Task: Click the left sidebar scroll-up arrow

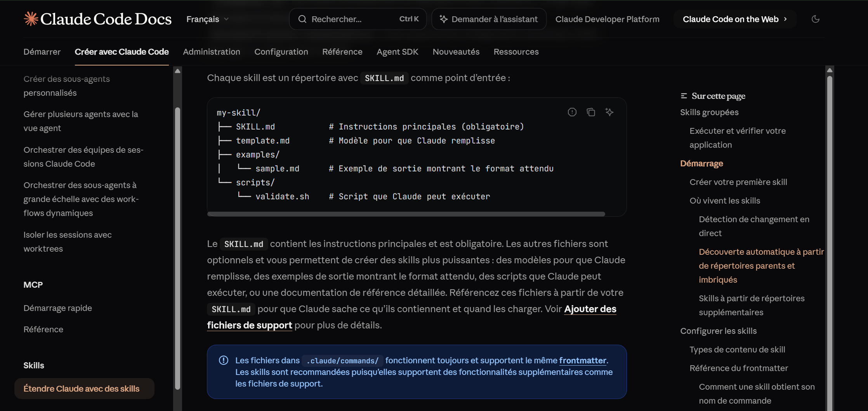Action: coord(177,71)
